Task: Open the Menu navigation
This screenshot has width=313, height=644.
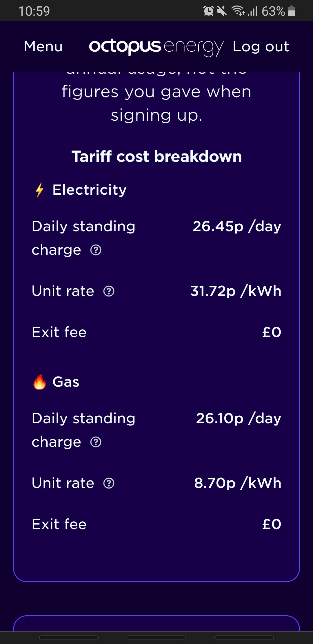Action: [43, 46]
